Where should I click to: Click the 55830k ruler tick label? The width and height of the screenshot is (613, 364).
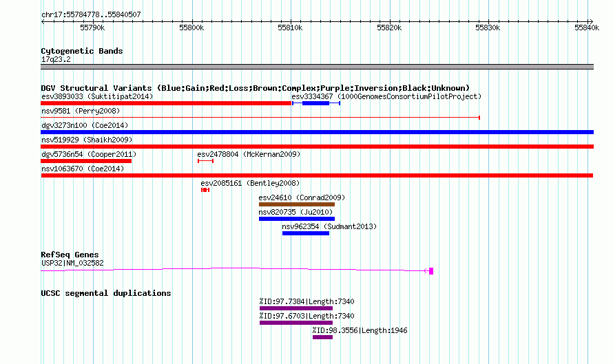coord(488,28)
